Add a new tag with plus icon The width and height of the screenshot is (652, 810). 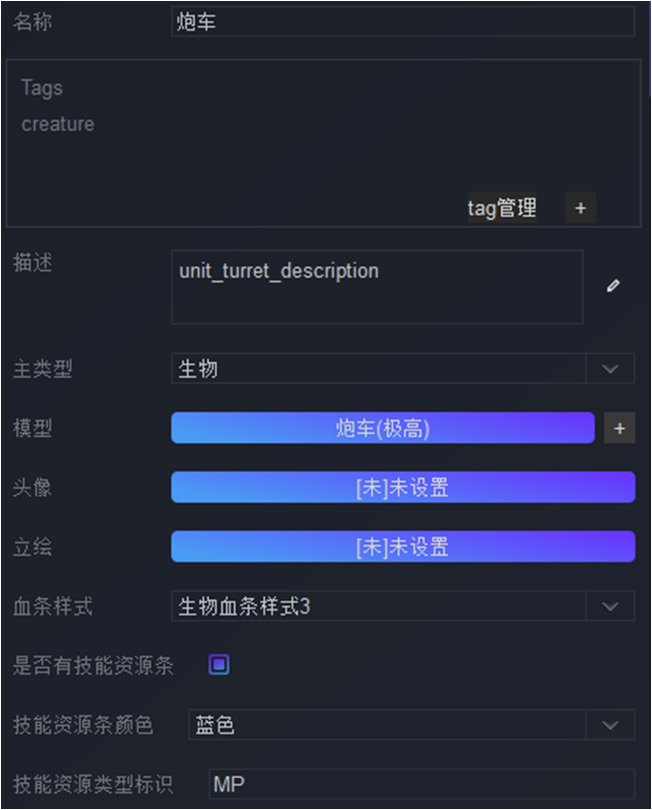(x=580, y=208)
